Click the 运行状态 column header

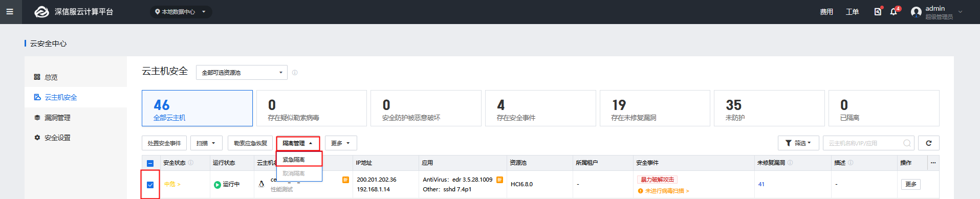224,163
